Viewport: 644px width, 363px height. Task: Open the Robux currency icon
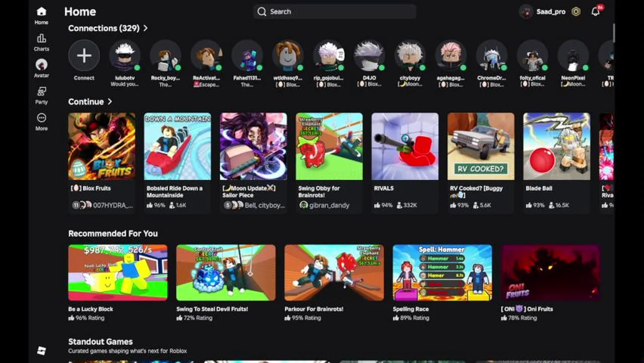tap(576, 12)
